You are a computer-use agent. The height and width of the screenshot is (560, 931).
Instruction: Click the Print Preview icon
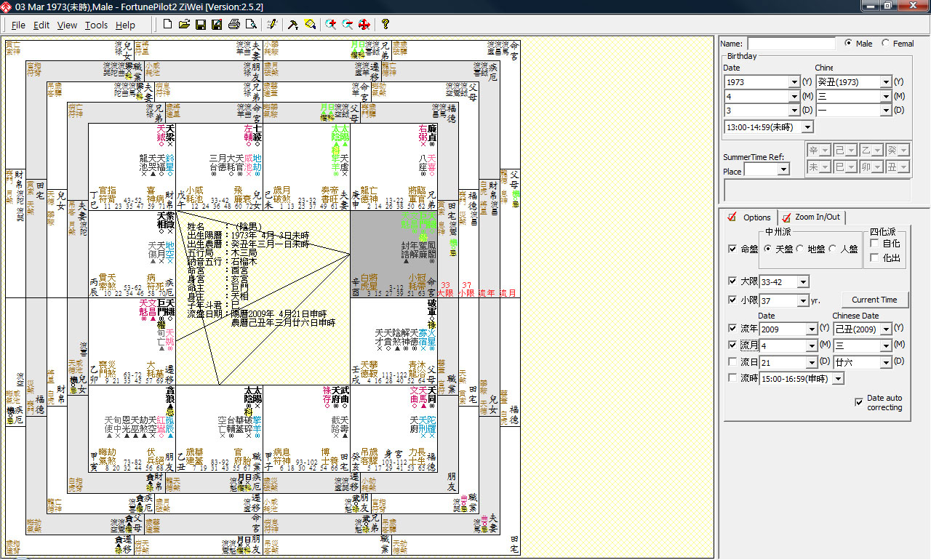point(251,25)
